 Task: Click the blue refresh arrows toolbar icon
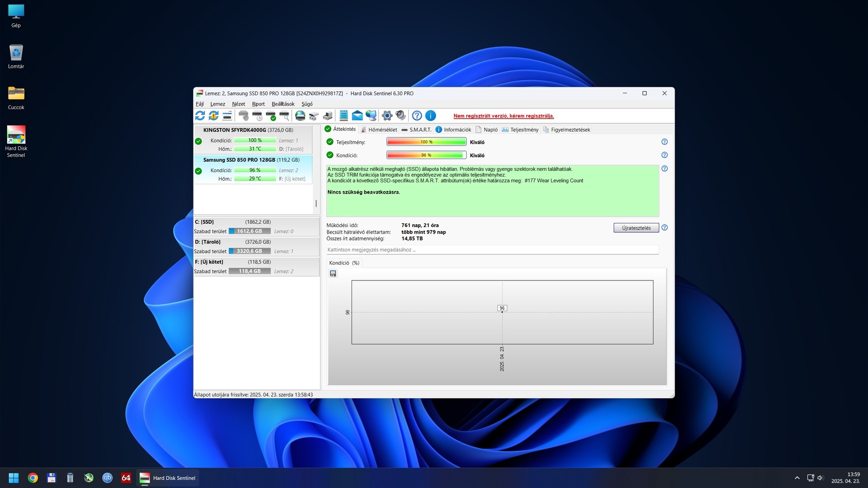(200, 116)
